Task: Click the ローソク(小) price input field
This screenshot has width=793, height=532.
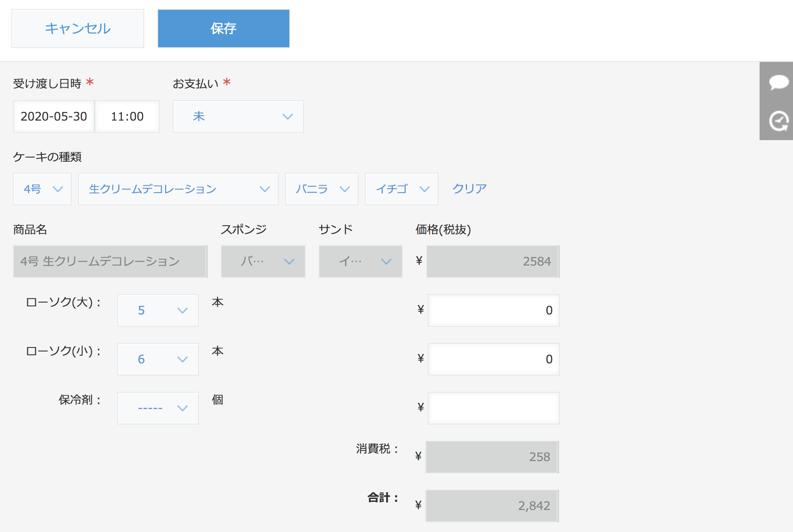Action: tap(493, 359)
